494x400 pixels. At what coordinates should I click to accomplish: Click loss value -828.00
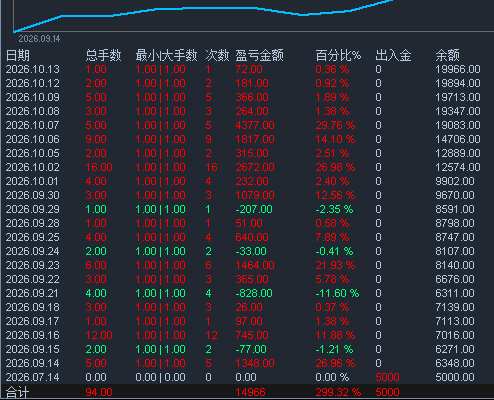[x=254, y=293]
